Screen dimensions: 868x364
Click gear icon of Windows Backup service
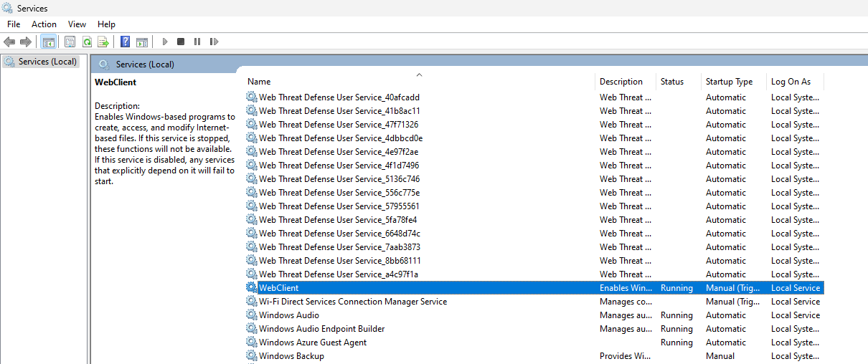click(x=251, y=356)
